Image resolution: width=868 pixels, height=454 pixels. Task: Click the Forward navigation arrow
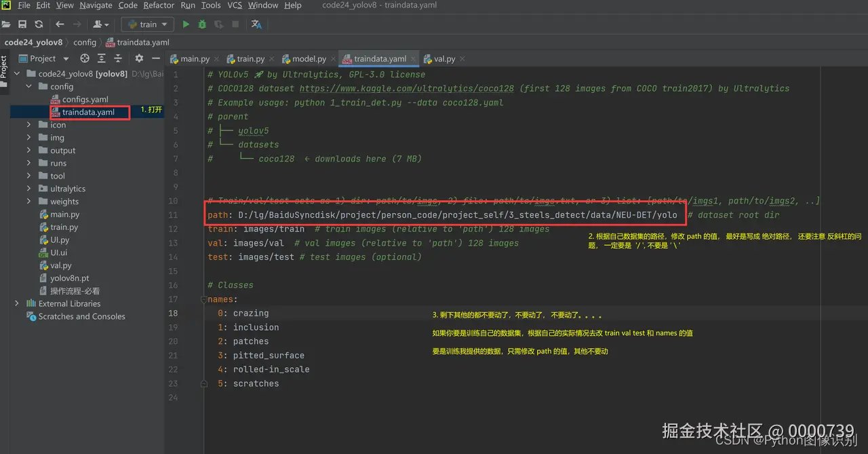77,24
